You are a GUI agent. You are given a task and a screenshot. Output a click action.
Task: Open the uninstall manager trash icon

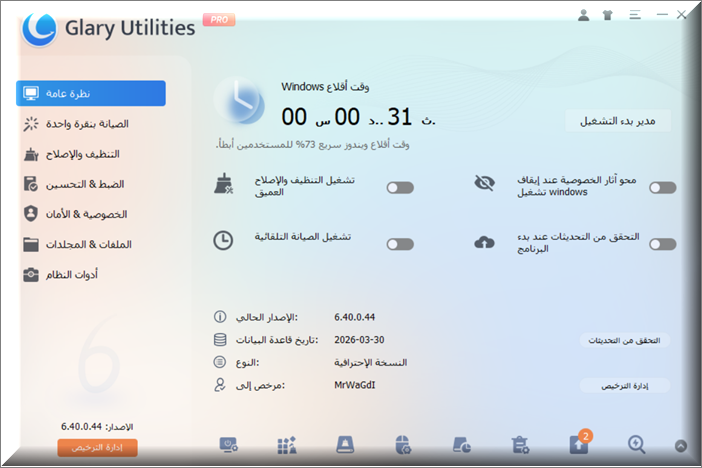point(520,445)
